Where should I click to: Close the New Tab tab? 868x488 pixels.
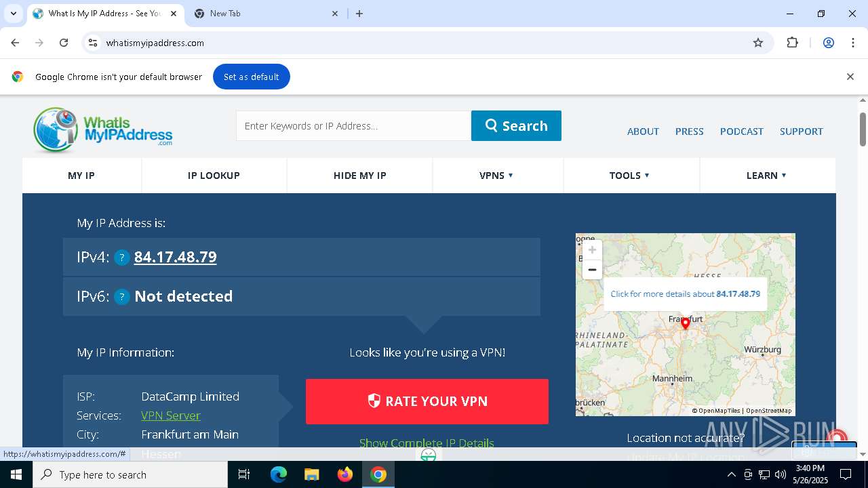335,14
